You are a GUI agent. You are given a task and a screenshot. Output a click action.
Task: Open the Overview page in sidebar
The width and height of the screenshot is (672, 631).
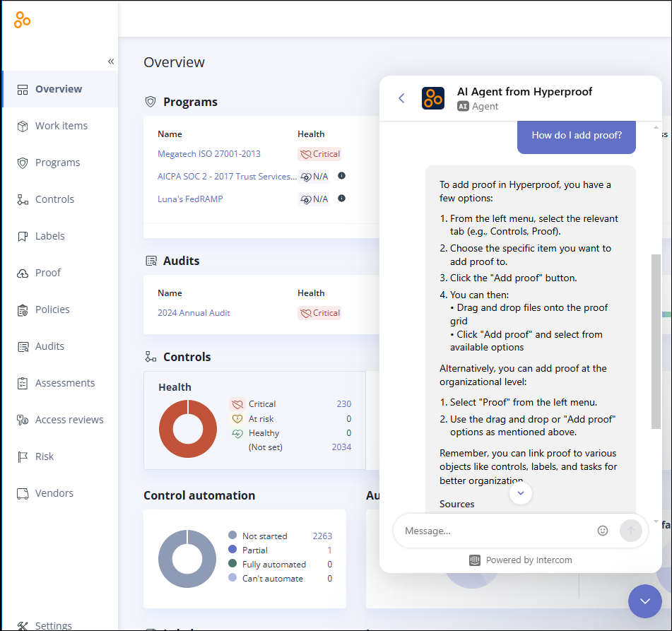[60, 89]
